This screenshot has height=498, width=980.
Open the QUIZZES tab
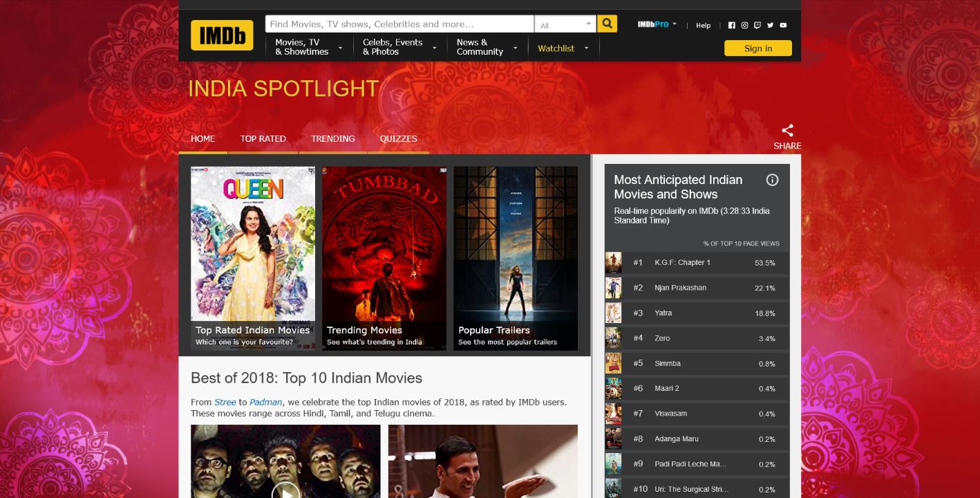398,138
